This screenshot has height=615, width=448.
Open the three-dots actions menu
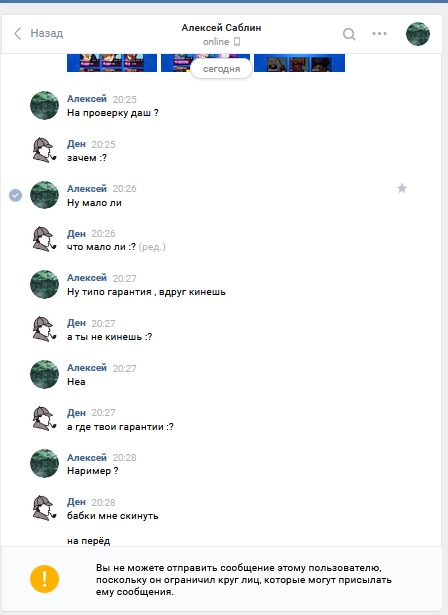click(x=379, y=34)
